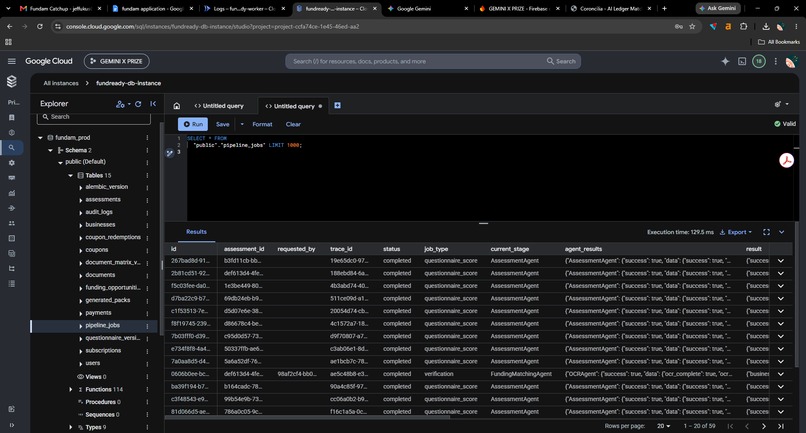Change rows per page dropdown
The height and width of the screenshot is (433, 806).
[x=664, y=426]
